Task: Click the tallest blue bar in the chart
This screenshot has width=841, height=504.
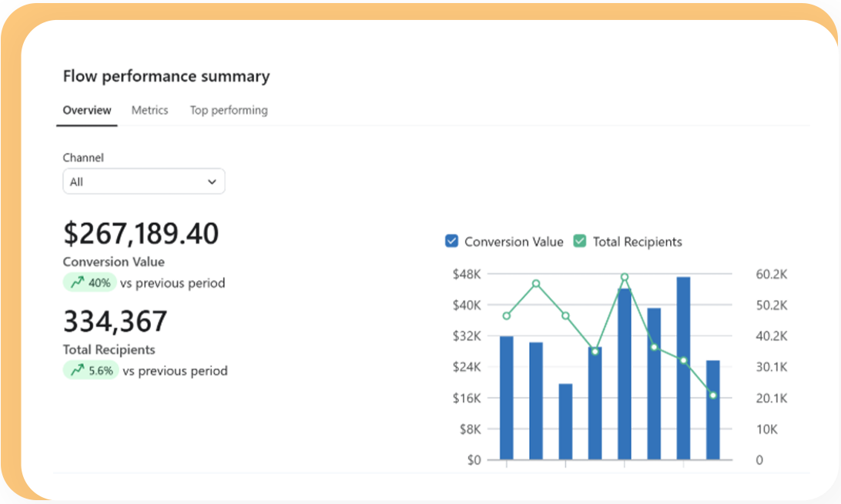Action: point(683,369)
